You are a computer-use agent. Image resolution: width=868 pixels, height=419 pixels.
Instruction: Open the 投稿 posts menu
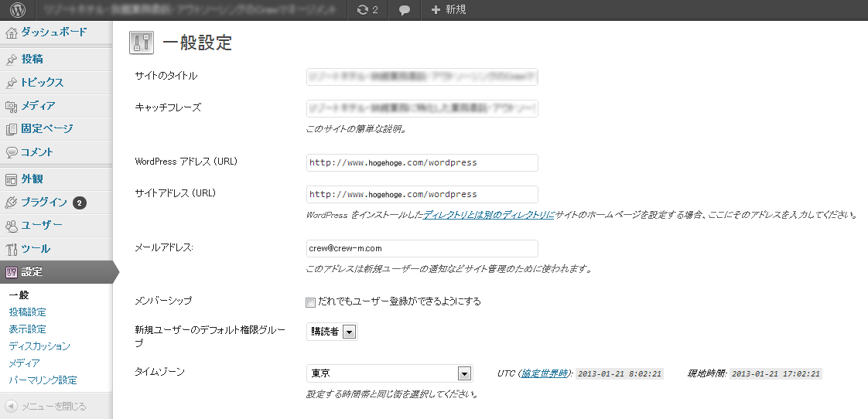(32, 60)
